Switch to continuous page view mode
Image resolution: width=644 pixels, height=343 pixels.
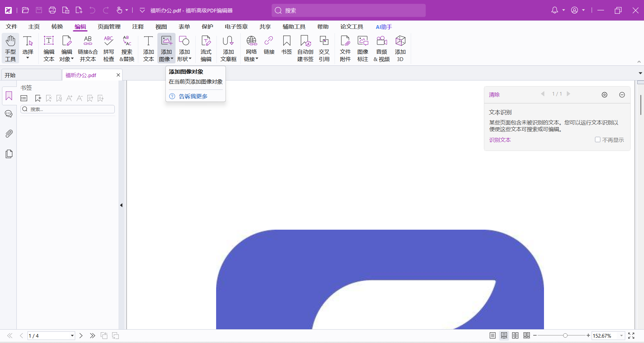click(x=504, y=336)
